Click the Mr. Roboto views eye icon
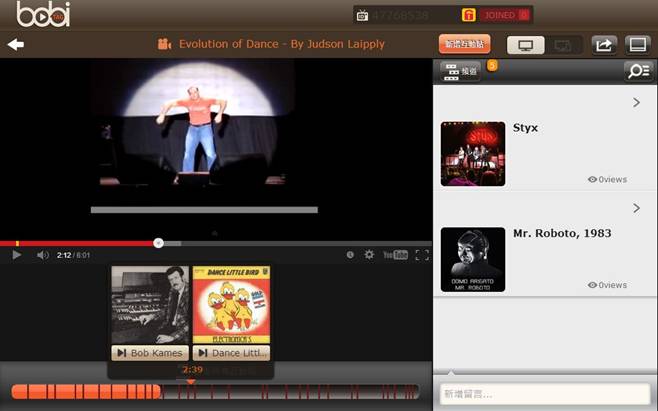 (x=592, y=285)
